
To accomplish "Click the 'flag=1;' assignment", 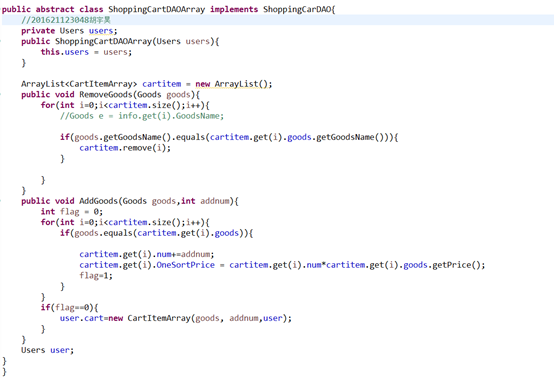I will [x=96, y=276].
